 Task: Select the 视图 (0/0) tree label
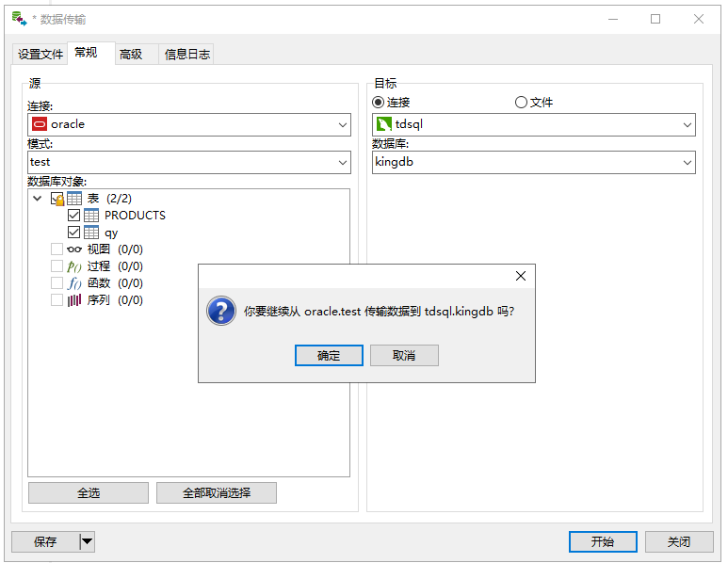click(x=115, y=249)
